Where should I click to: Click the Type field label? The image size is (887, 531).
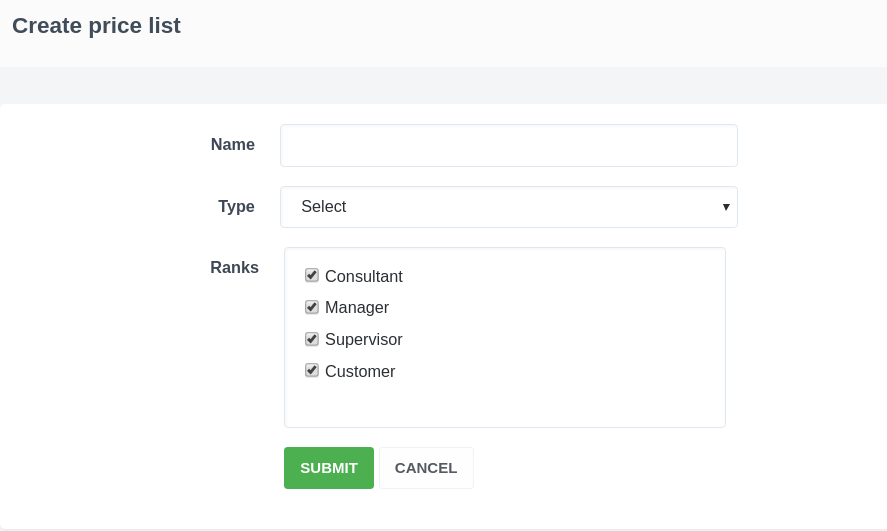point(236,207)
